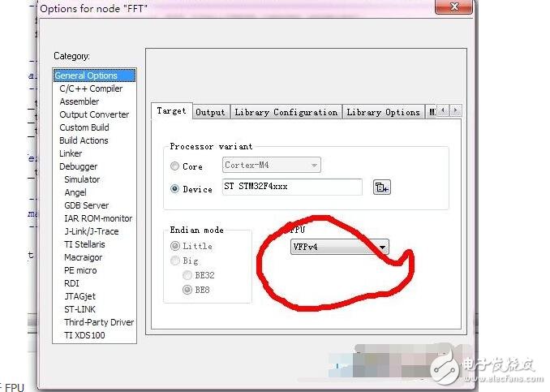Choose the Debugger category
This screenshot has height=392, width=550.
78,166
